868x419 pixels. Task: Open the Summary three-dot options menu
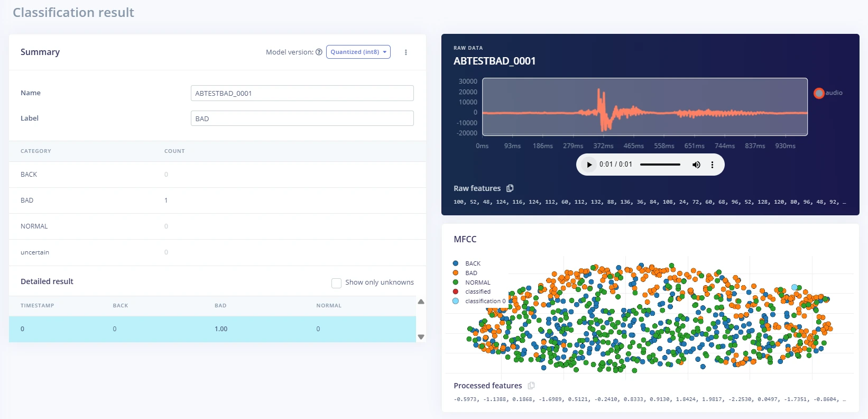[x=406, y=52]
